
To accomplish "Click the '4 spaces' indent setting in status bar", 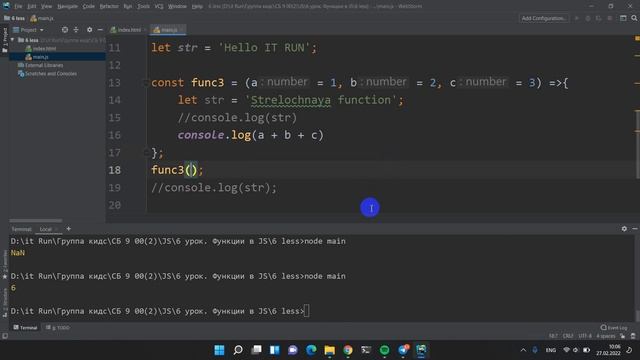I will 606,336.
